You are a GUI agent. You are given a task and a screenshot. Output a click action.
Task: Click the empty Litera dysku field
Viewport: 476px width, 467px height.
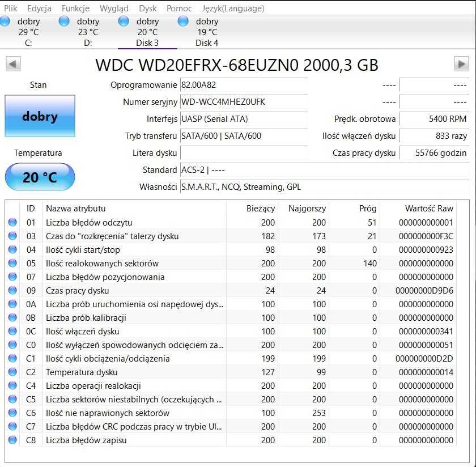244,153
